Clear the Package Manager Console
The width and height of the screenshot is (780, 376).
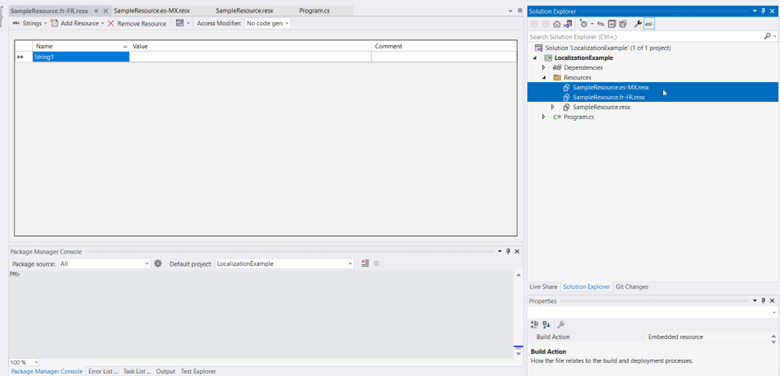pos(365,264)
